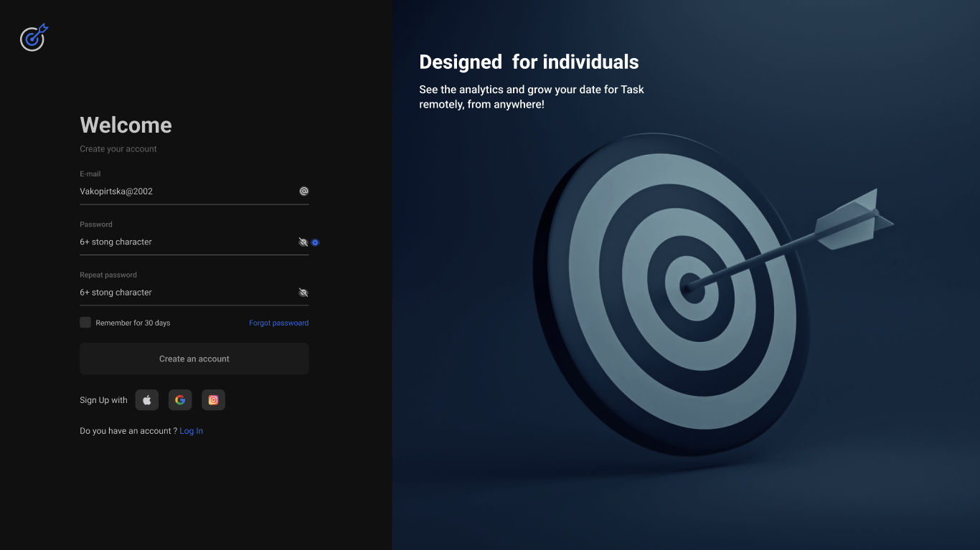The width and height of the screenshot is (980, 550).
Task: Go to Log In page
Action: click(191, 431)
